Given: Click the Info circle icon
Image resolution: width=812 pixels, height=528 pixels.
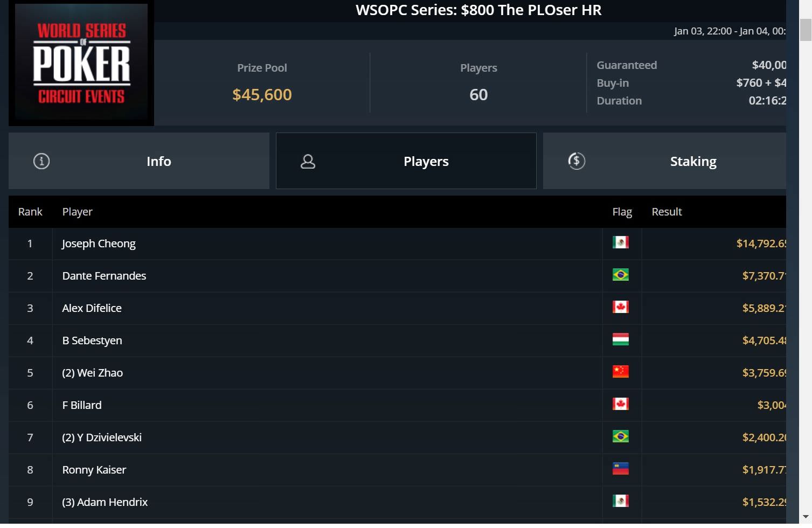Looking at the screenshot, I should pyautogui.click(x=41, y=161).
